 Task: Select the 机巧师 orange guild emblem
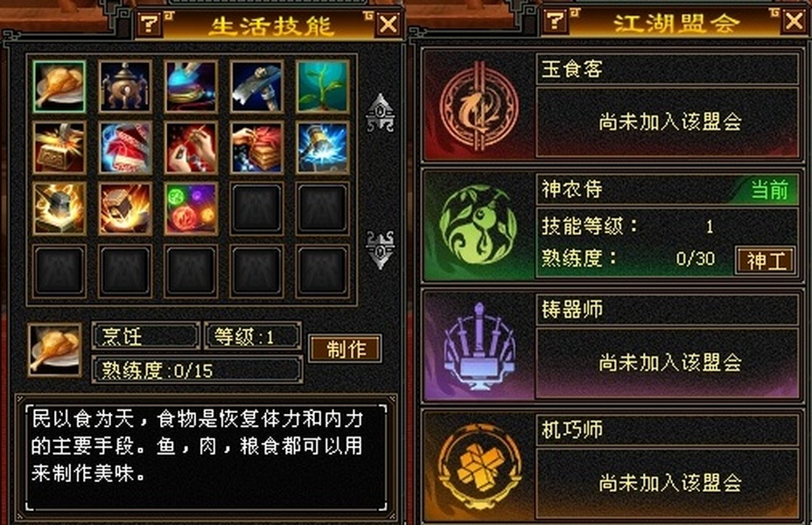click(x=479, y=466)
